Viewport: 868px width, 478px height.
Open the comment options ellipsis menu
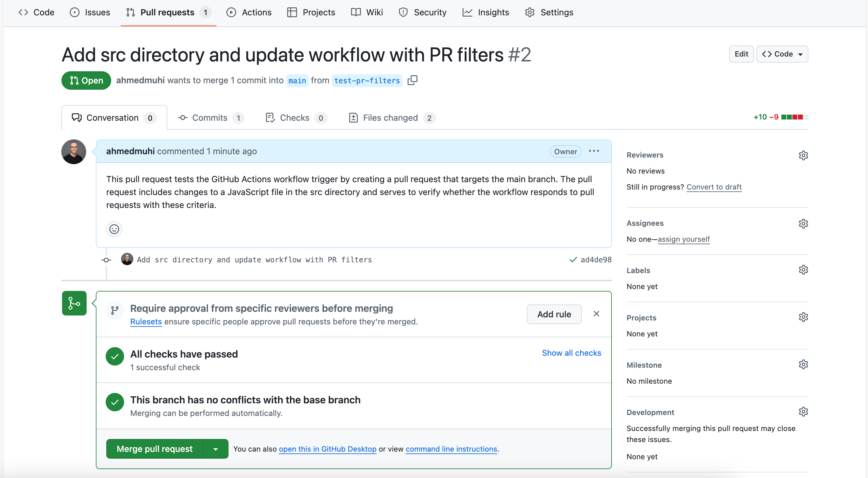[594, 151]
